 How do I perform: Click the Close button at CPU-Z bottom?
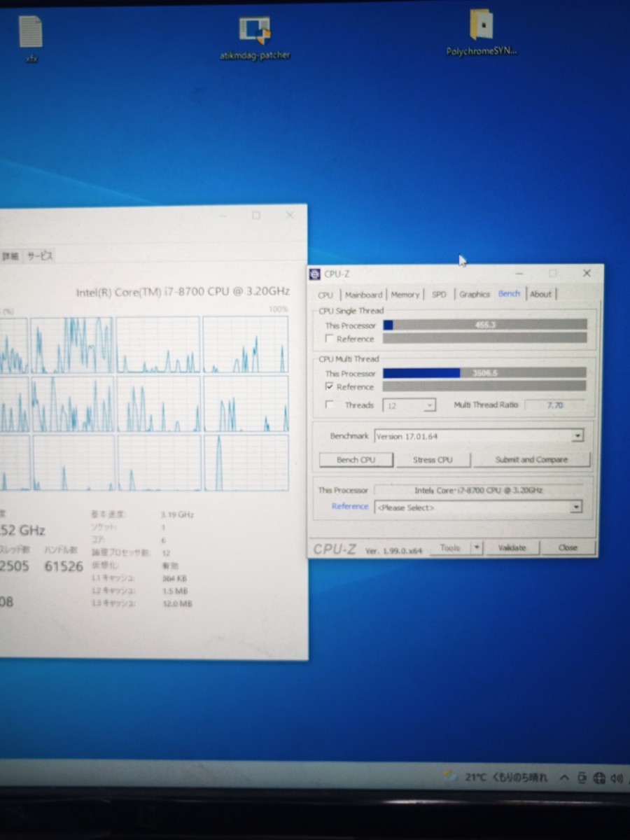pos(568,548)
